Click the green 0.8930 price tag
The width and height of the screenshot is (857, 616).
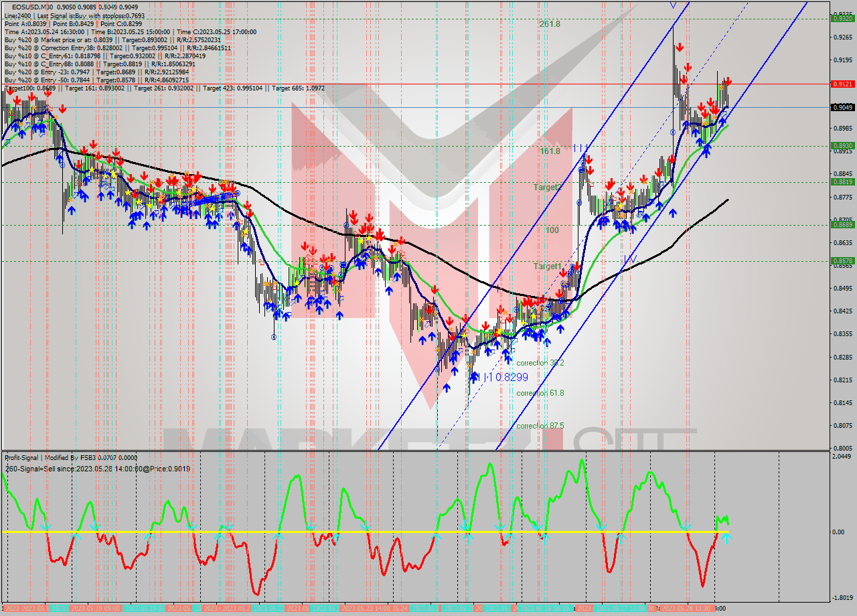point(842,145)
